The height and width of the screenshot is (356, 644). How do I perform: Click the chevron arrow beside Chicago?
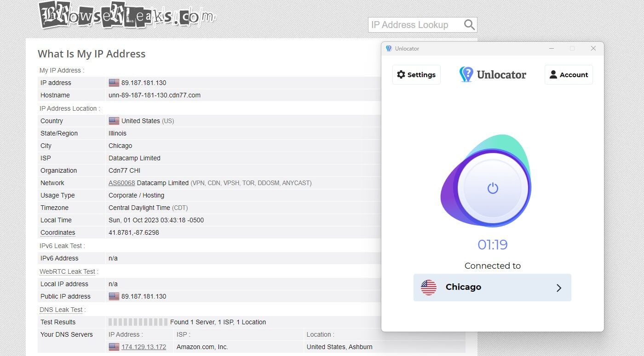559,288
